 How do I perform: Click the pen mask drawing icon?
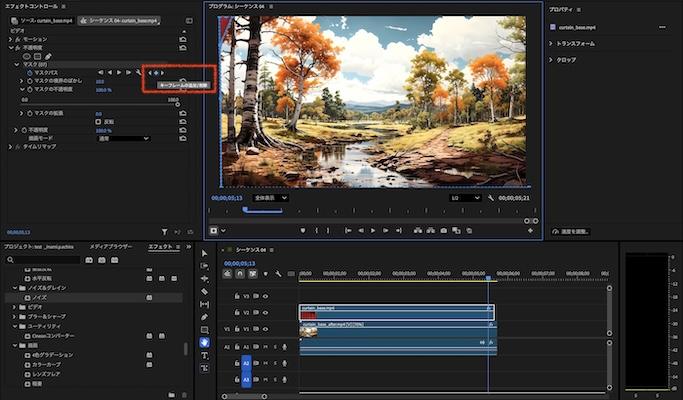(x=48, y=56)
